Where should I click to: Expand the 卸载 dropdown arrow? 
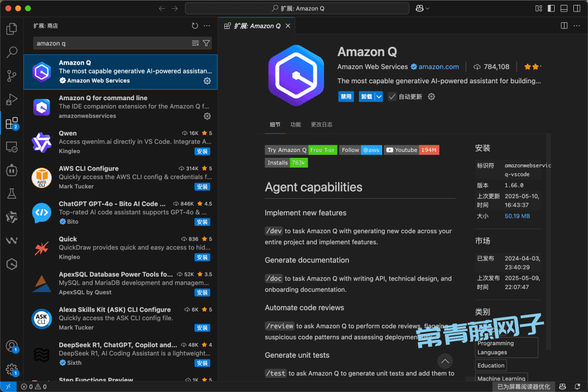click(x=378, y=96)
